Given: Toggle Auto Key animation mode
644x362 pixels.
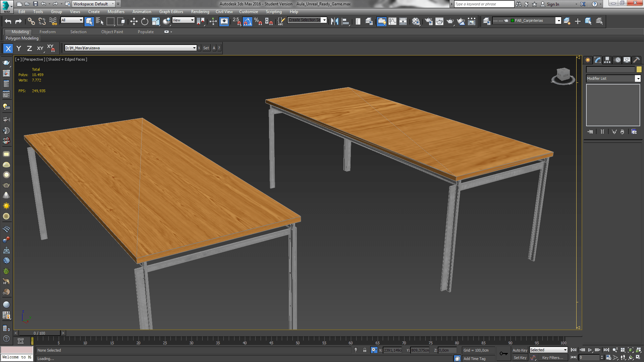Looking at the screenshot, I should (x=520, y=350).
